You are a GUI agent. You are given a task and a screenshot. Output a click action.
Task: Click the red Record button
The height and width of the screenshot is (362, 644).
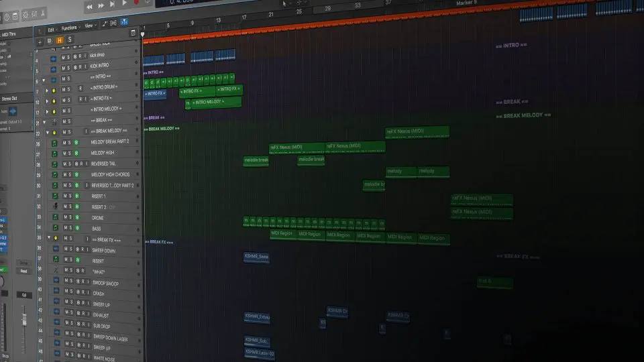point(136,2)
